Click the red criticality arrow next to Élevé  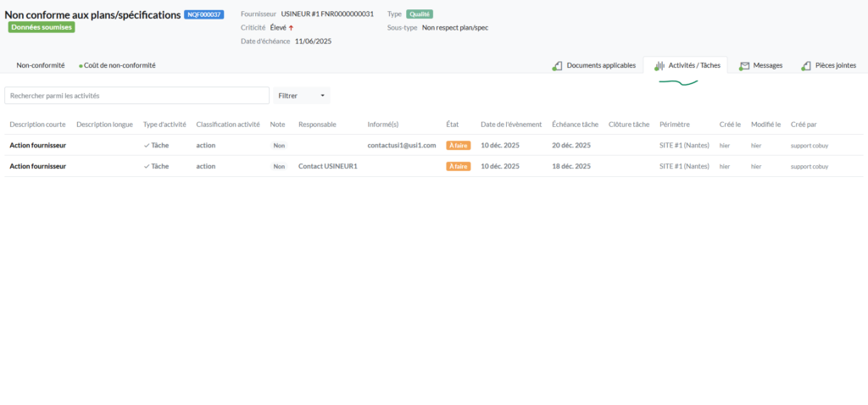coord(291,28)
